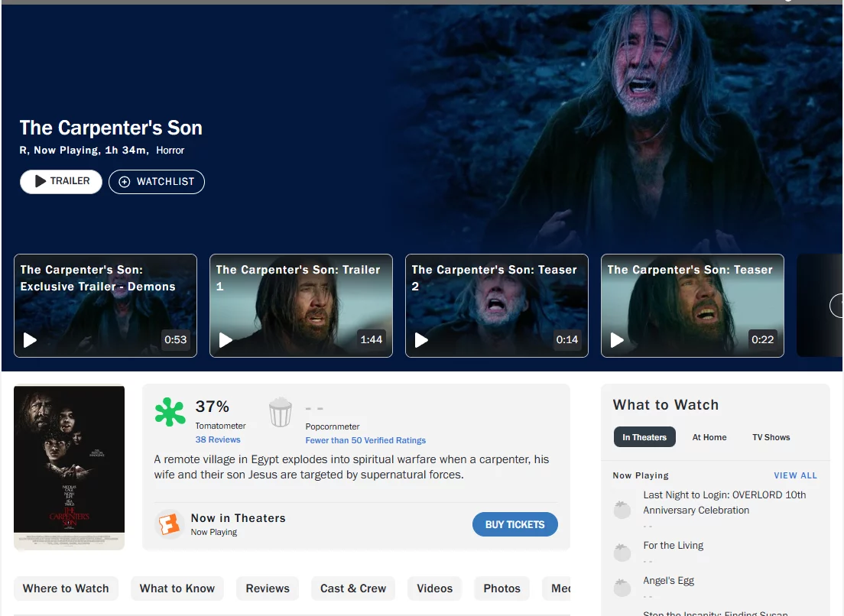The image size is (844, 616).
Task: Click the 37% Tomatometer score
Action: coord(212,406)
